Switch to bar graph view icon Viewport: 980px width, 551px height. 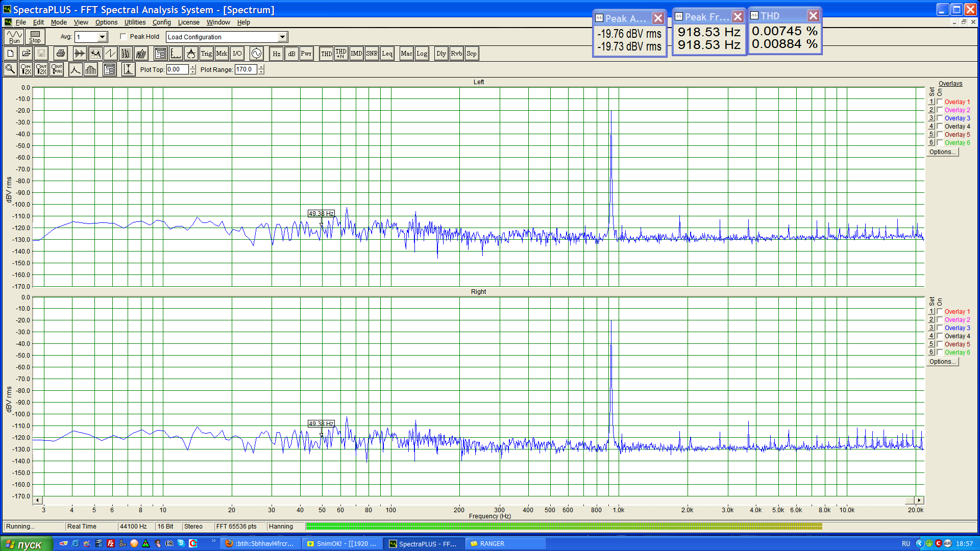(91, 69)
